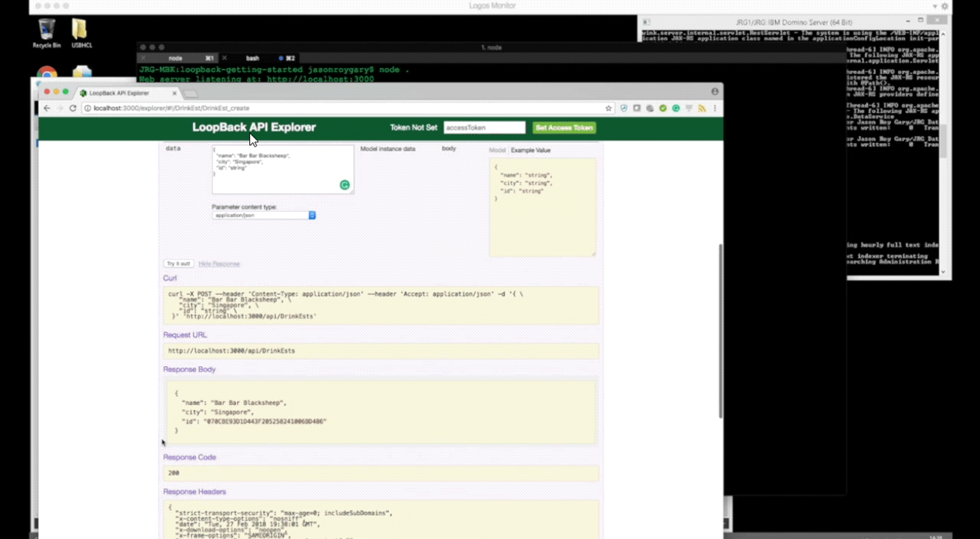This screenshot has height=539, width=980.
Task: Click the LoopBack API Explorer header title
Action: (254, 127)
